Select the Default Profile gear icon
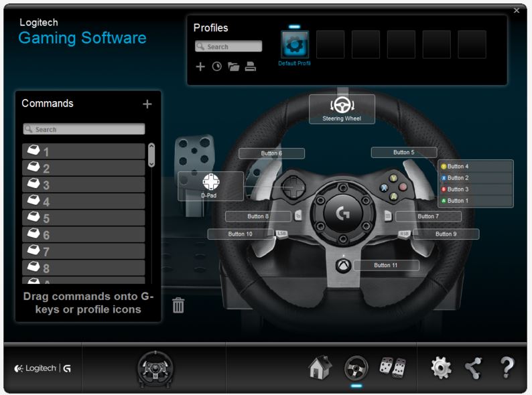This screenshot has width=532, height=395. 295,44
